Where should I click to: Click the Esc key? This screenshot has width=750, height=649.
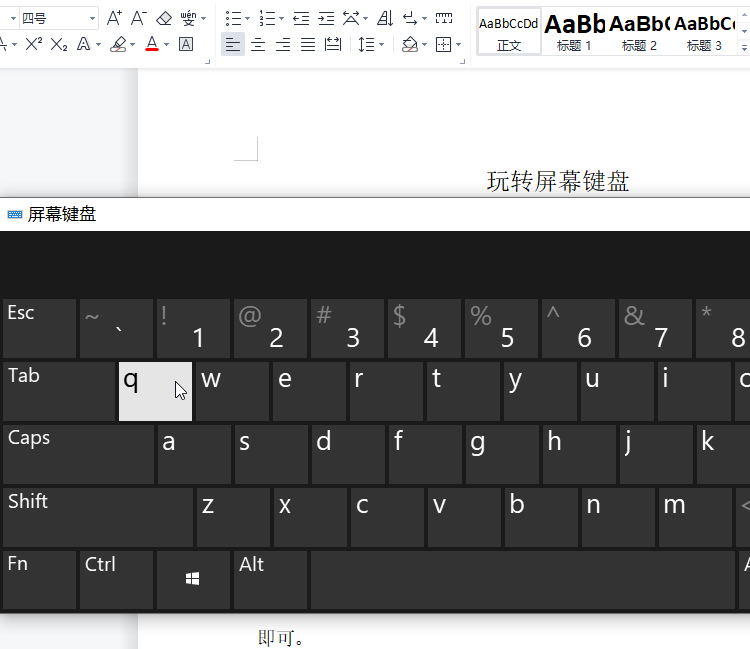pyautogui.click(x=40, y=329)
